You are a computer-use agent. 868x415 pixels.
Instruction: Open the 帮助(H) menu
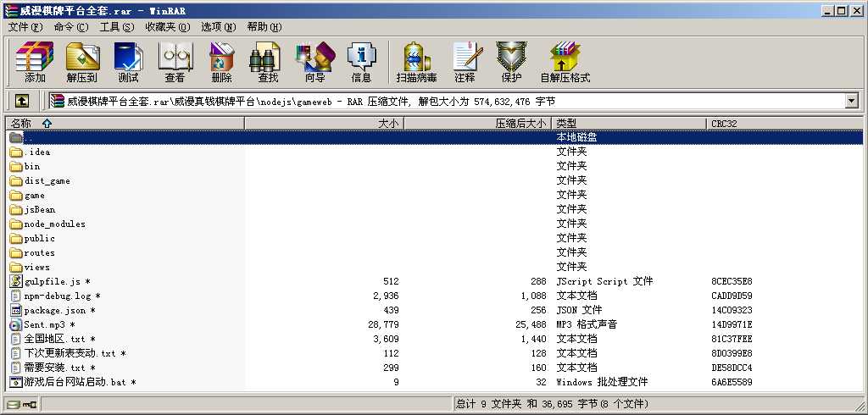tap(264, 26)
